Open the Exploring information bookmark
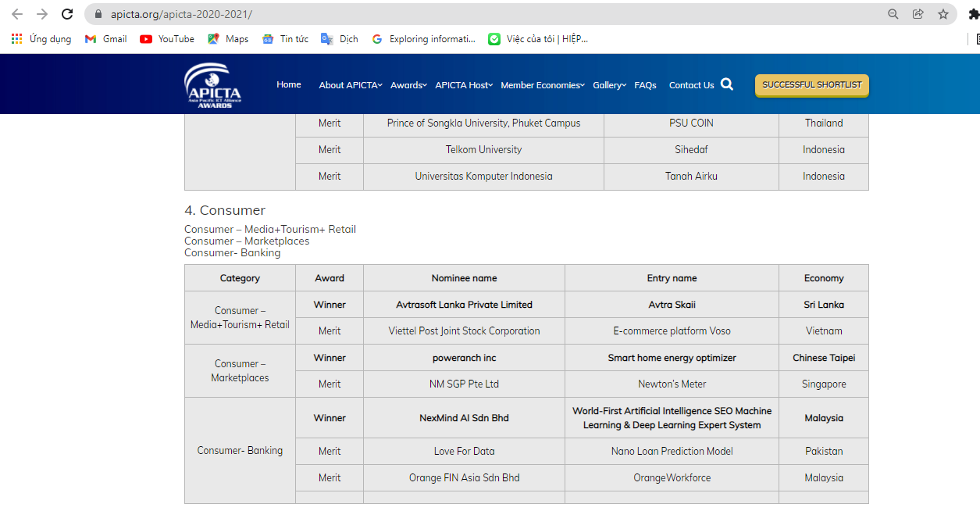Viewport: 980px width, 511px height. (x=423, y=39)
